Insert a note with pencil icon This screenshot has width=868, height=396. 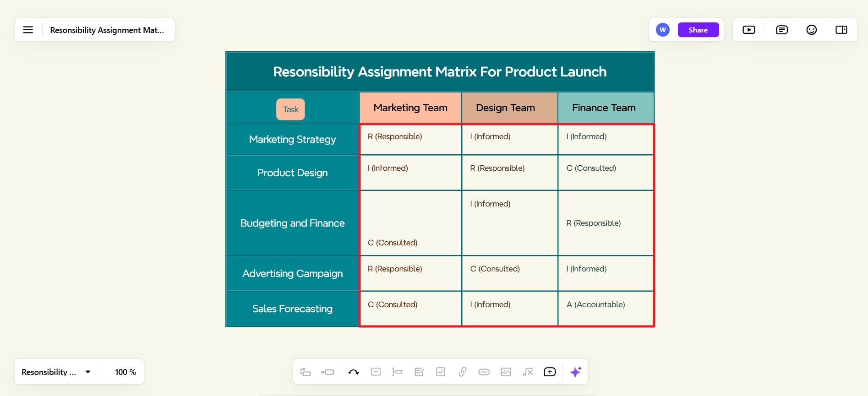click(x=419, y=372)
